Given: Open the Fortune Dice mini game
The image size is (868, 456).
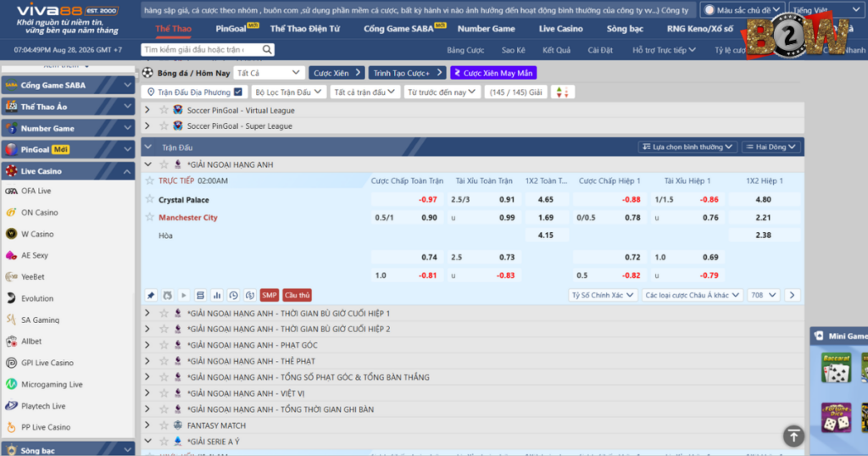Looking at the screenshot, I should [x=836, y=418].
